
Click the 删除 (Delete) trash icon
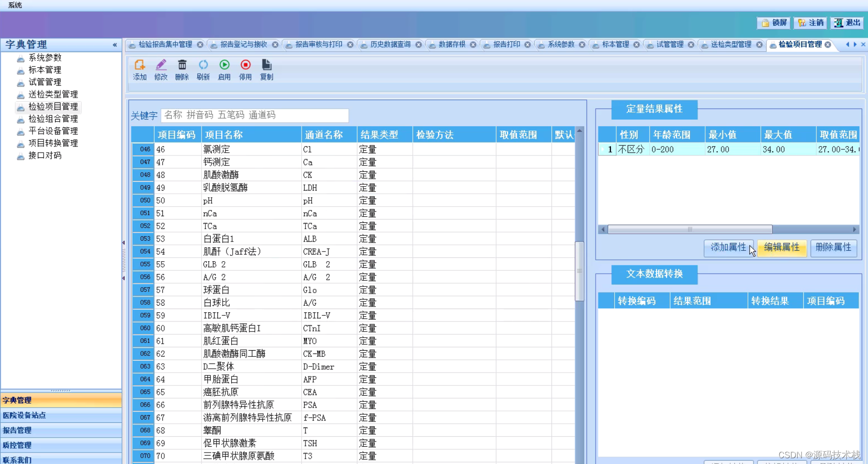point(182,70)
